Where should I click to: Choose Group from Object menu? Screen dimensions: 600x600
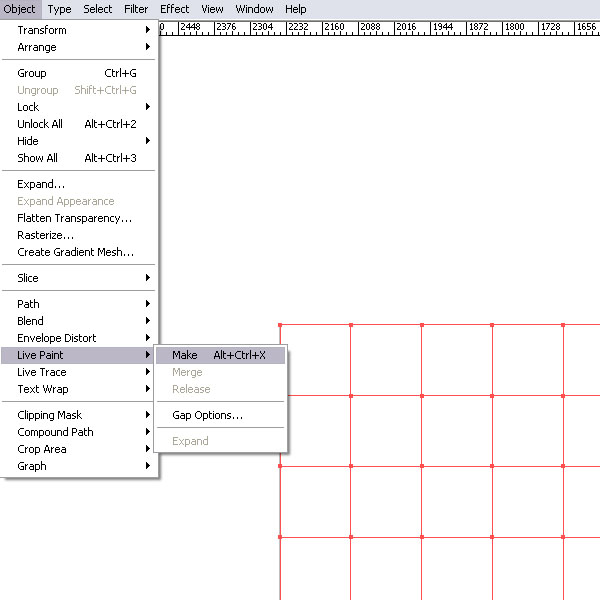click(79, 73)
